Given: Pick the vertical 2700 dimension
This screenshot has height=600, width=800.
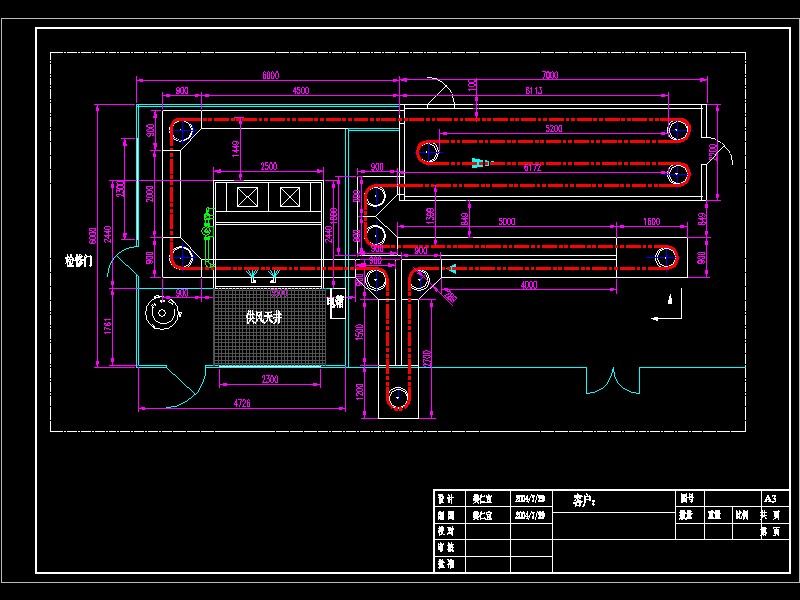Looking at the screenshot, I should (427, 358).
